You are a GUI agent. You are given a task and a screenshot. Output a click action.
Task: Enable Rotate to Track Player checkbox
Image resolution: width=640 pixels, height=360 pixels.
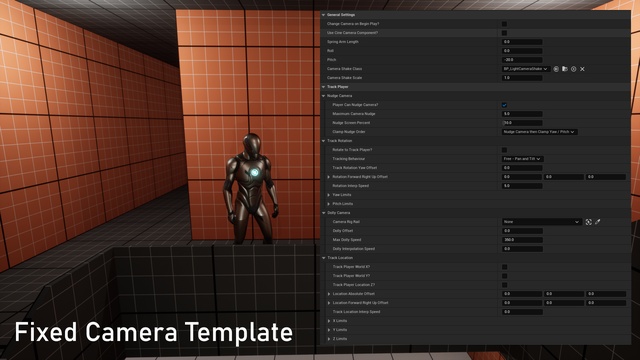pos(504,150)
